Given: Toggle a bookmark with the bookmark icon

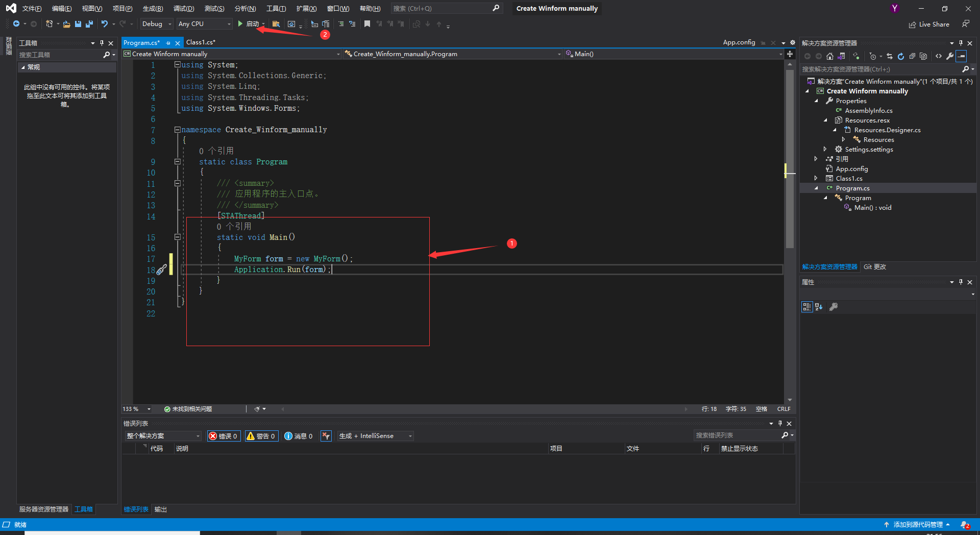Looking at the screenshot, I should (x=367, y=24).
